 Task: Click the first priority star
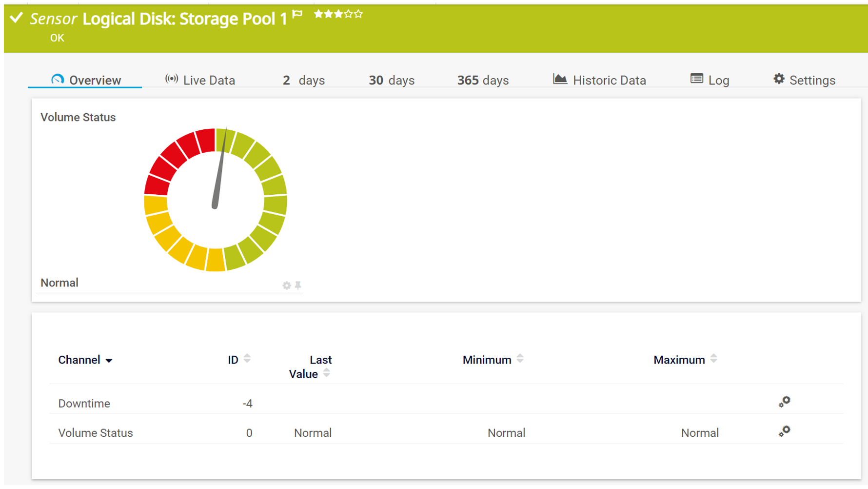pyautogui.click(x=318, y=14)
